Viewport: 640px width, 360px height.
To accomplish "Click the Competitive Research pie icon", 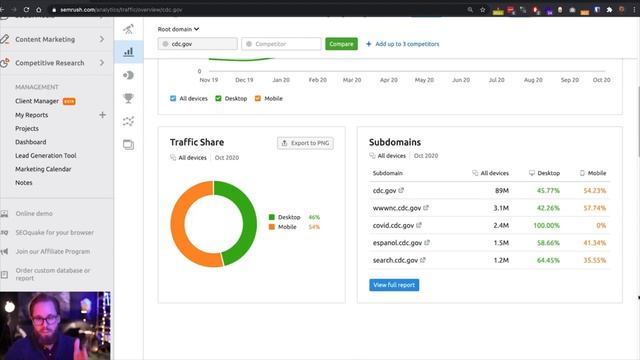I will pos(4,63).
